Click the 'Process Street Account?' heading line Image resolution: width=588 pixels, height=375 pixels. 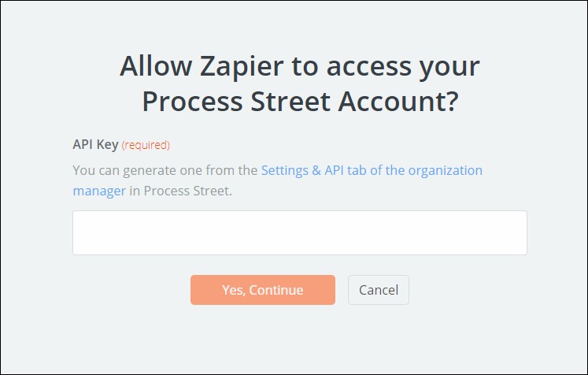(x=301, y=102)
